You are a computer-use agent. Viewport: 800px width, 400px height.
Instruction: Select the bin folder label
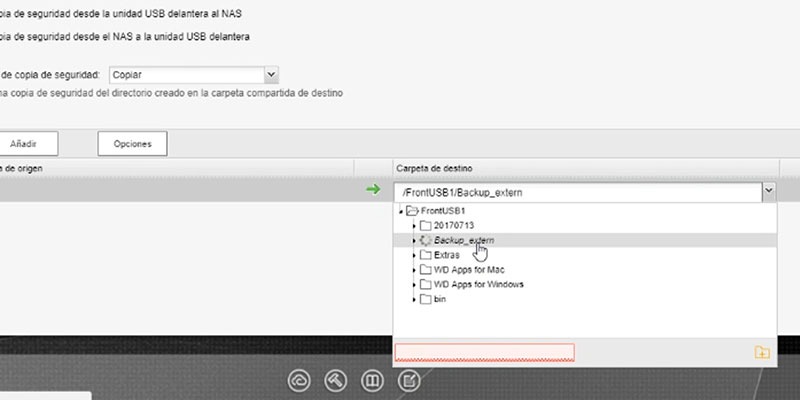pyautogui.click(x=440, y=299)
